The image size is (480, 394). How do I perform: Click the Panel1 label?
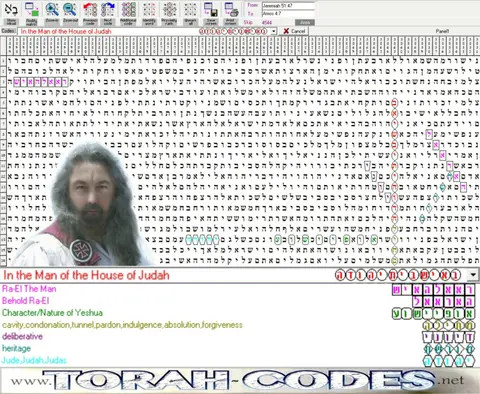442,31
